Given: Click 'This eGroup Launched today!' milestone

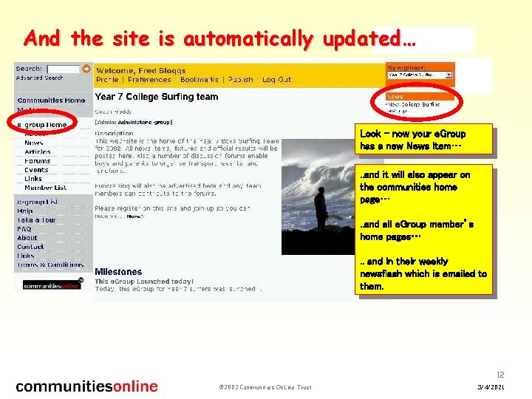Looking at the screenshot, I should click(144, 282).
